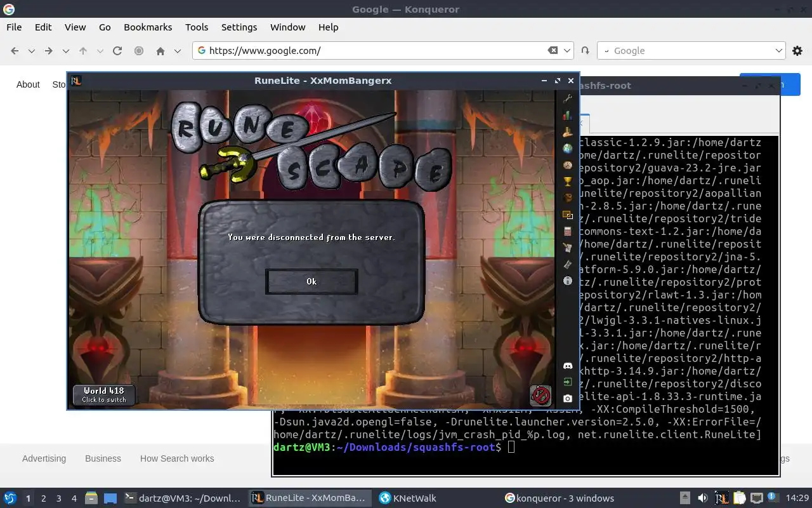The image size is (812, 508).
Task: Open the Info panel icon in RuneLite
Action: pyautogui.click(x=567, y=281)
